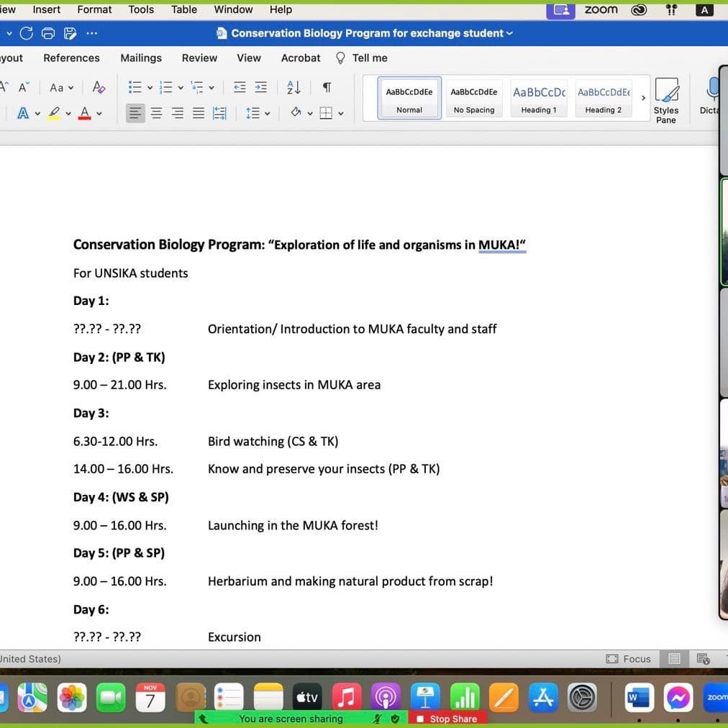This screenshot has width=728, height=728.
Task: Open the Table menu in menu bar
Action: click(x=184, y=9)
